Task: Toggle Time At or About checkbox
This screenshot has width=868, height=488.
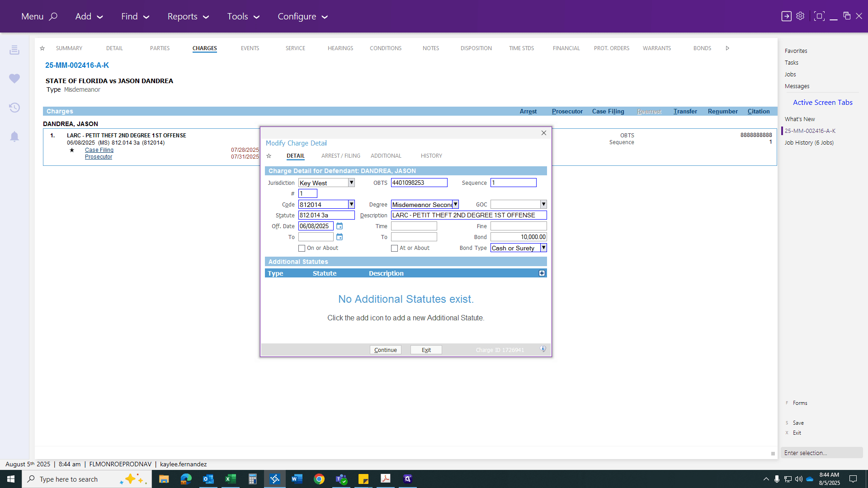Action: [x=394, y=248]
